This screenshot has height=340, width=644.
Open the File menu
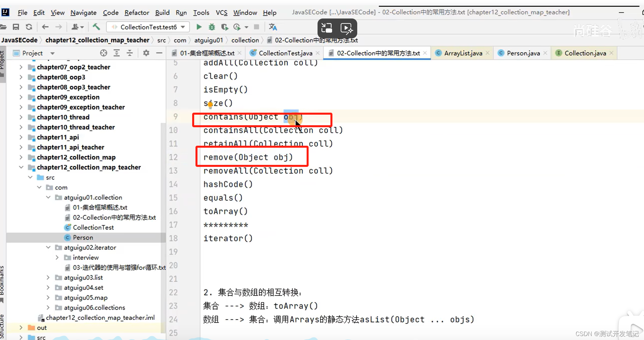[22, 13]
